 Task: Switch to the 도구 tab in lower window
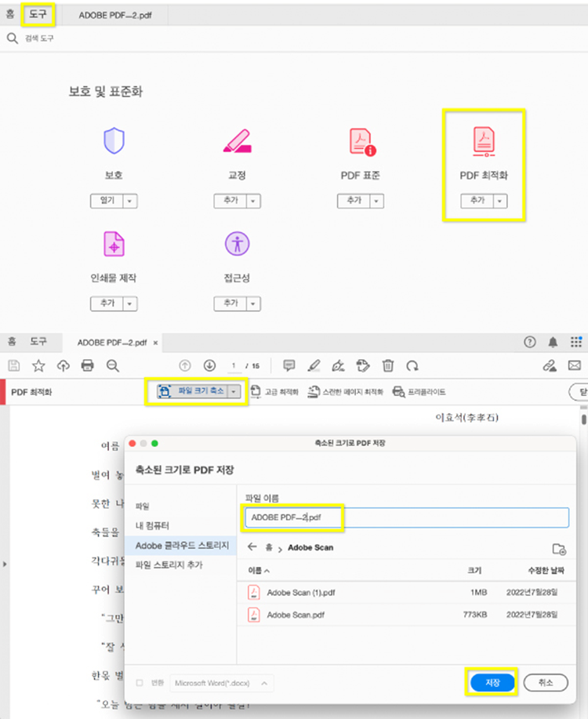pos(38,342)
